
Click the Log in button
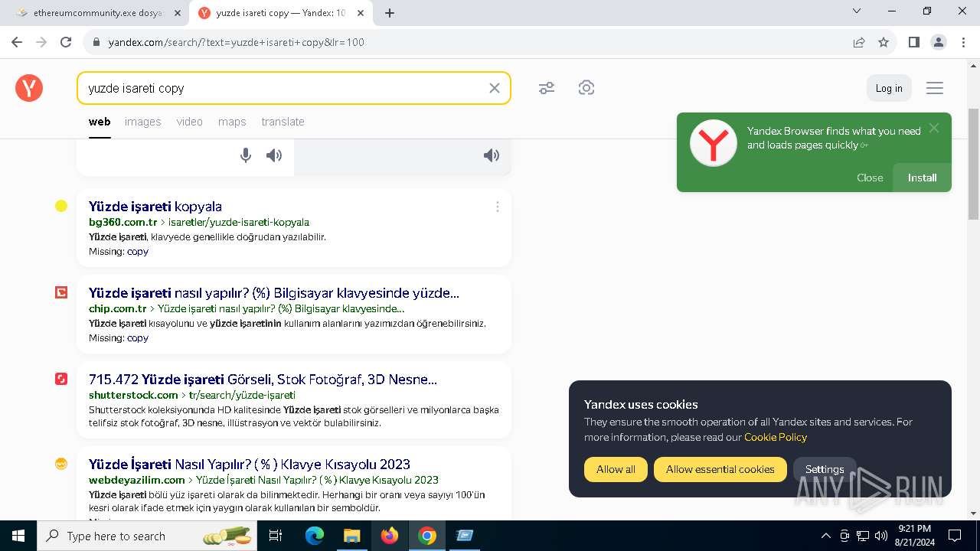click(x=889, y=88)
